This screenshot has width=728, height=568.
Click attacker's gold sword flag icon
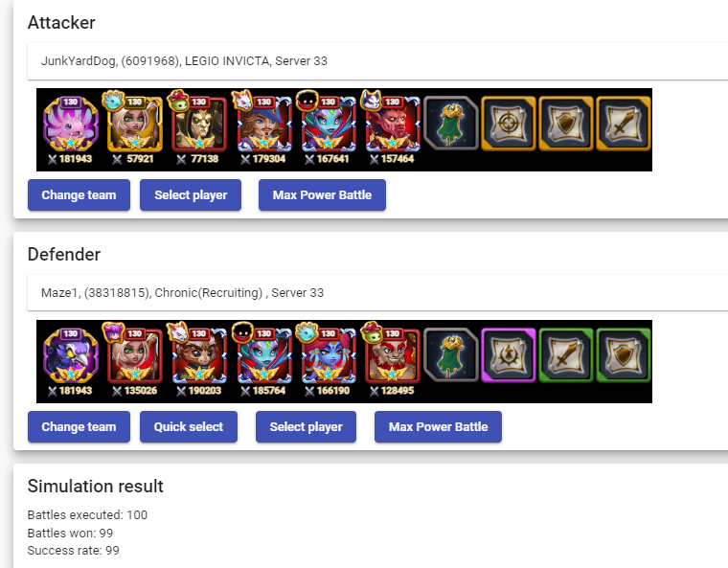coord(623,123)
